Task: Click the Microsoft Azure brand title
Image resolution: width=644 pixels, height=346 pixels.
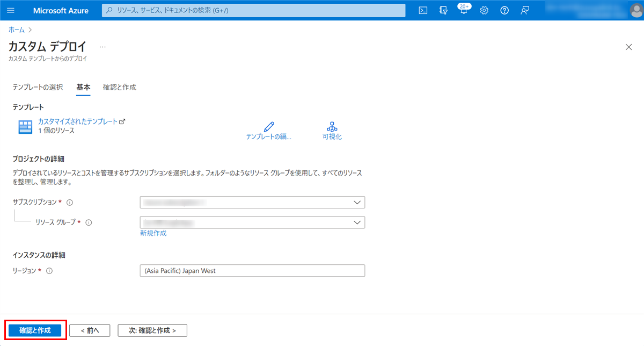Action: [61, 10]
